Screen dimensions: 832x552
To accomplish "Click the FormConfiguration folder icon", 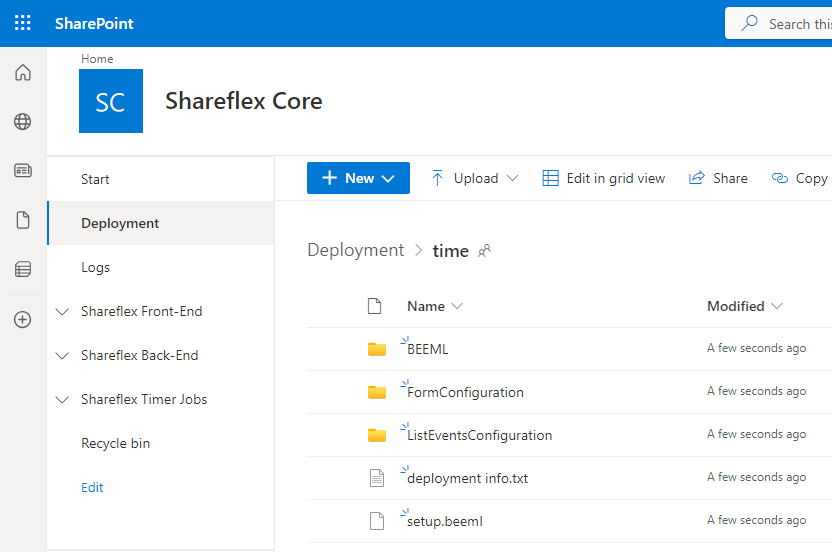I will [377, 392].
